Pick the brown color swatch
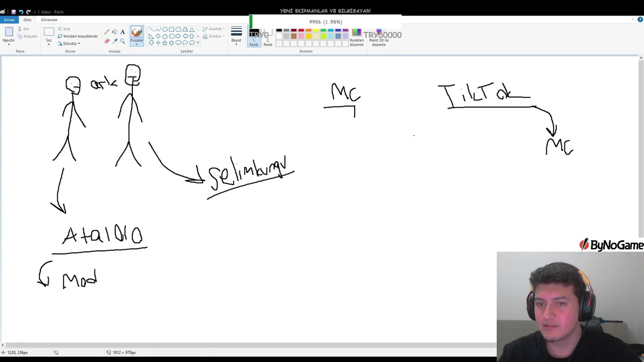Image resolution: width=644 pixels, height=362 pixels. [x=294, y=37]
